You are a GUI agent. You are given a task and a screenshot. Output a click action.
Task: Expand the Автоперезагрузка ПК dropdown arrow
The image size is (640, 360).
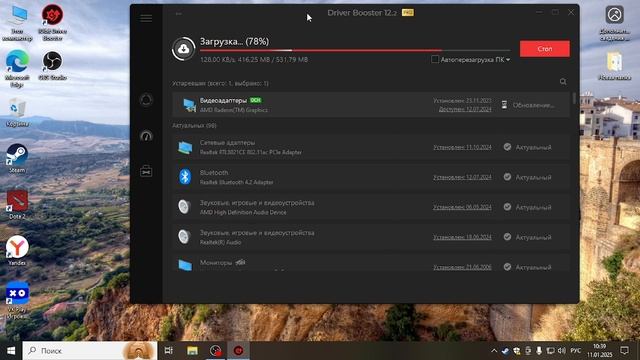pyautogui.click(x=508, y=60)
